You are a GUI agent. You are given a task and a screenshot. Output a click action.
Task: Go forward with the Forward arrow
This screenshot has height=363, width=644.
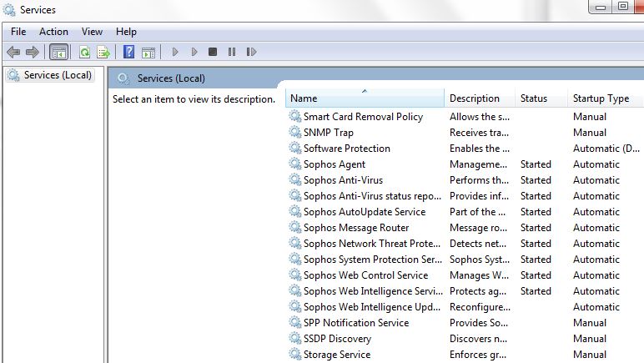point(32,52)
